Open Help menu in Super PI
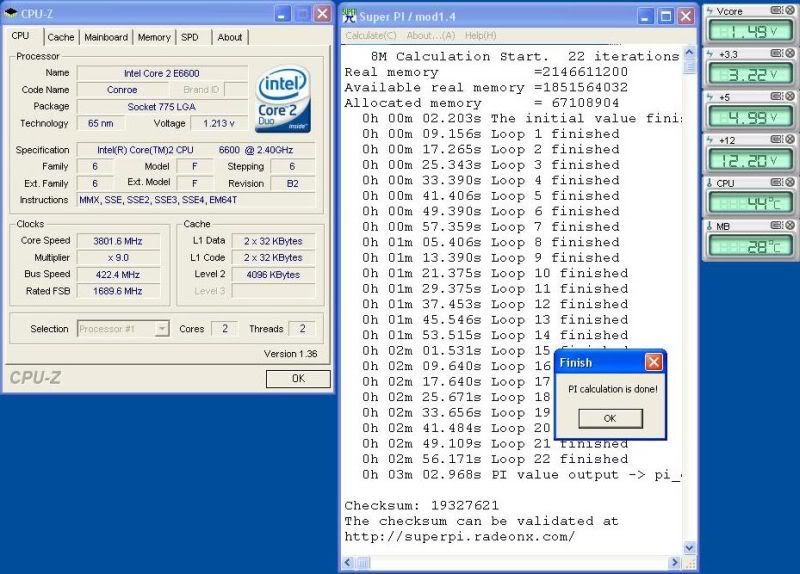800x574 pixels. point(480,35)
